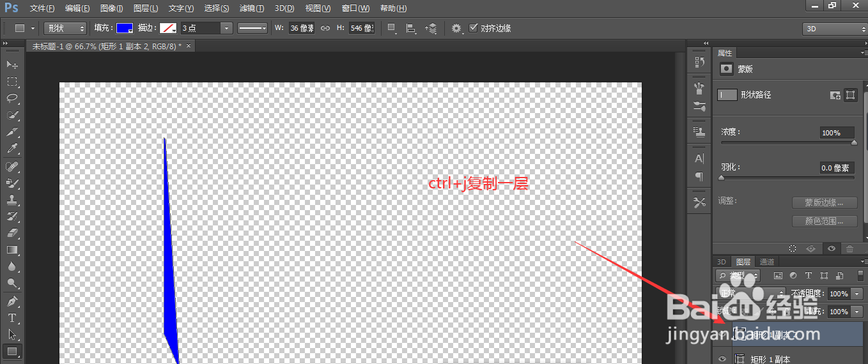Select the Horizontal Type tool

click(x=12, y=317)
